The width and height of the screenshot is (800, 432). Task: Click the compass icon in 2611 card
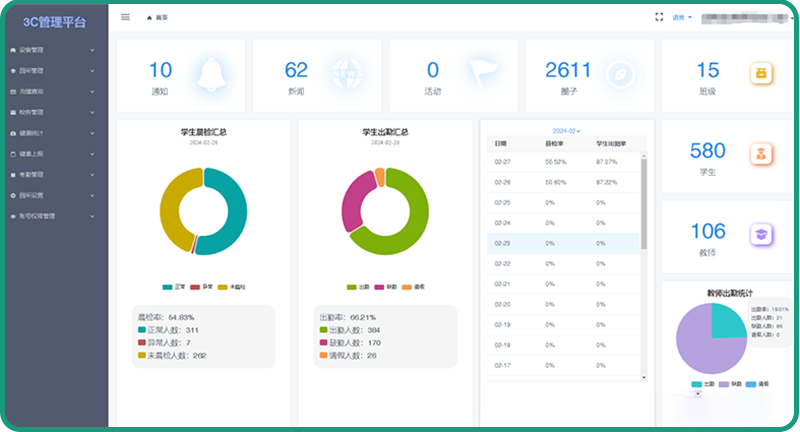pos(619,75)
